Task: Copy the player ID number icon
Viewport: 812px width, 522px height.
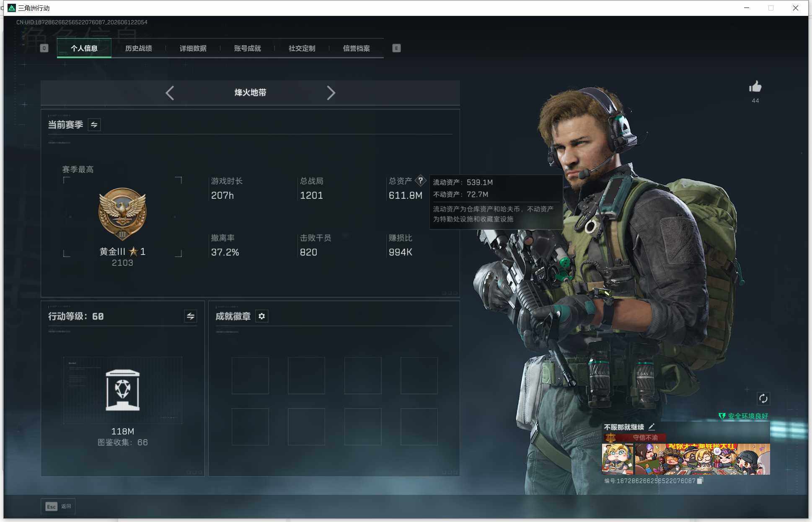Action: [700, 481]
